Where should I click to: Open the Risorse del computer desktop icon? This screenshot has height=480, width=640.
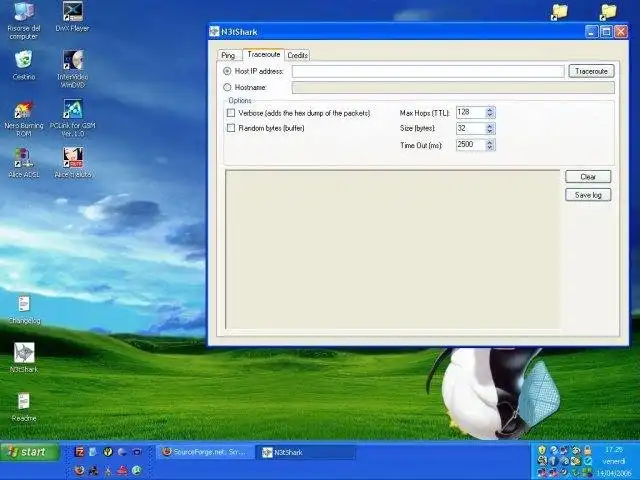(24, 20)
